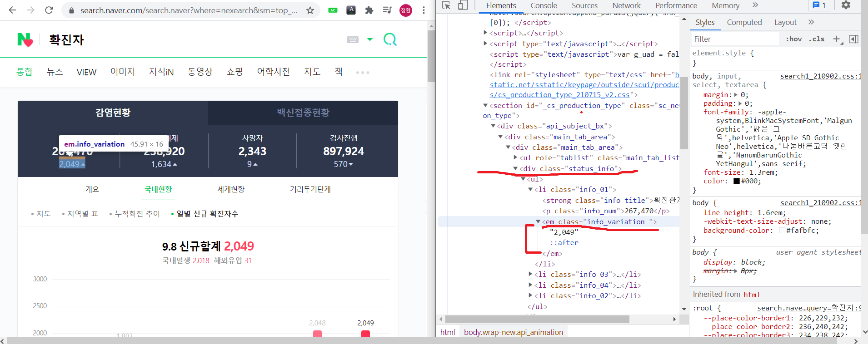Open the 거리두기단계 sub-tab
The image size is (868, 344).
pyautogui.click(x=310, y=189)
